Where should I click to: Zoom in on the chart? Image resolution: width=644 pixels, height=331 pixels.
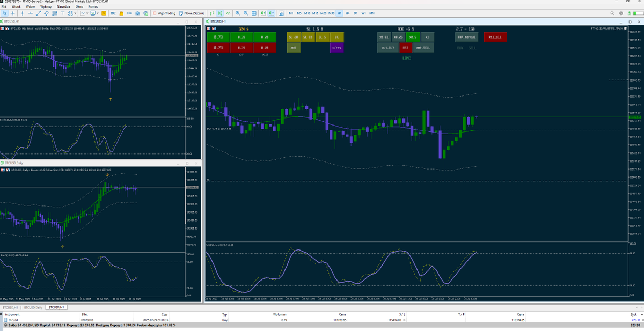(237, 13)
